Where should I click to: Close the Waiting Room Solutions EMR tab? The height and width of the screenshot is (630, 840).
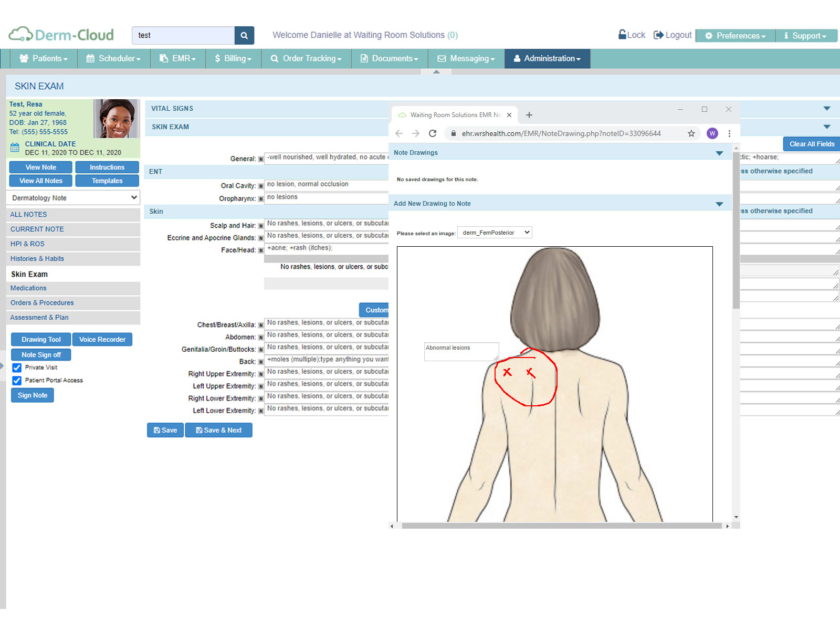509,115
